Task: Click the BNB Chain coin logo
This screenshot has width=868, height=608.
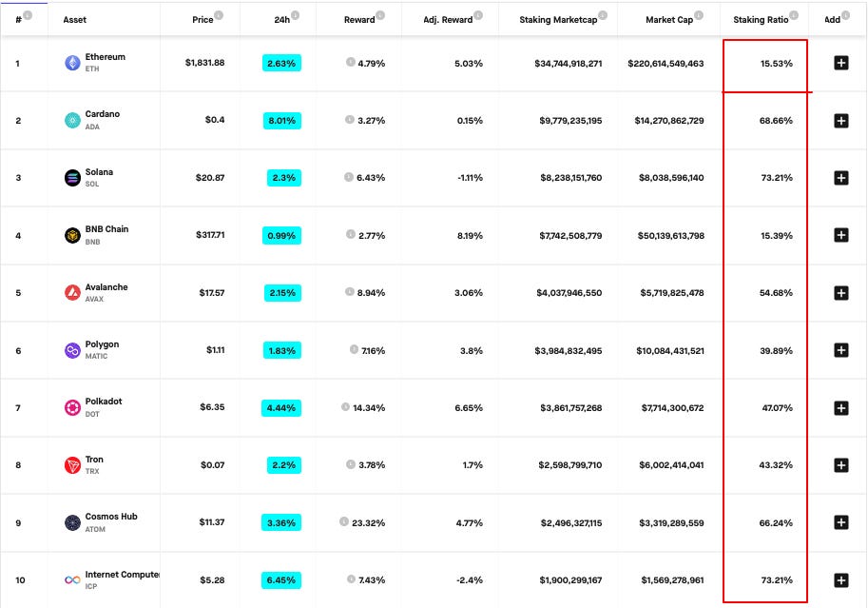Action: point(72,235)
